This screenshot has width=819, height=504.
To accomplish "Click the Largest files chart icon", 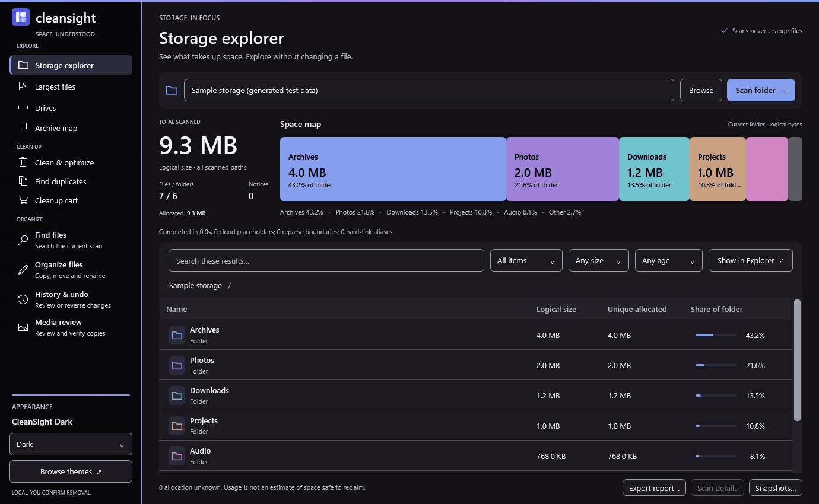I will point(23,87).
